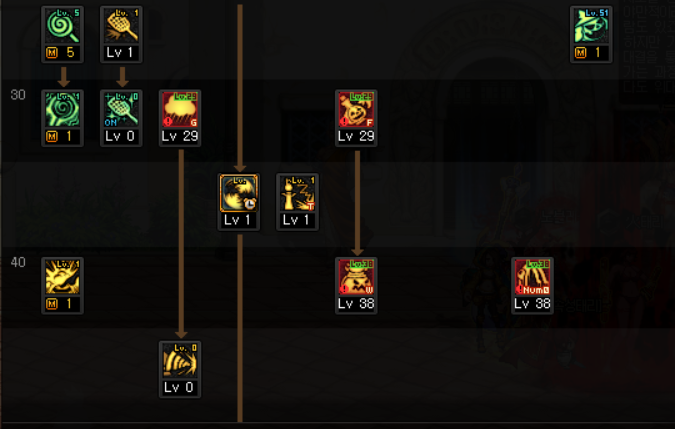Select the green swirl skill below lollipop
This screenshot has height=429, width=675.
click(x=62, y=109)
